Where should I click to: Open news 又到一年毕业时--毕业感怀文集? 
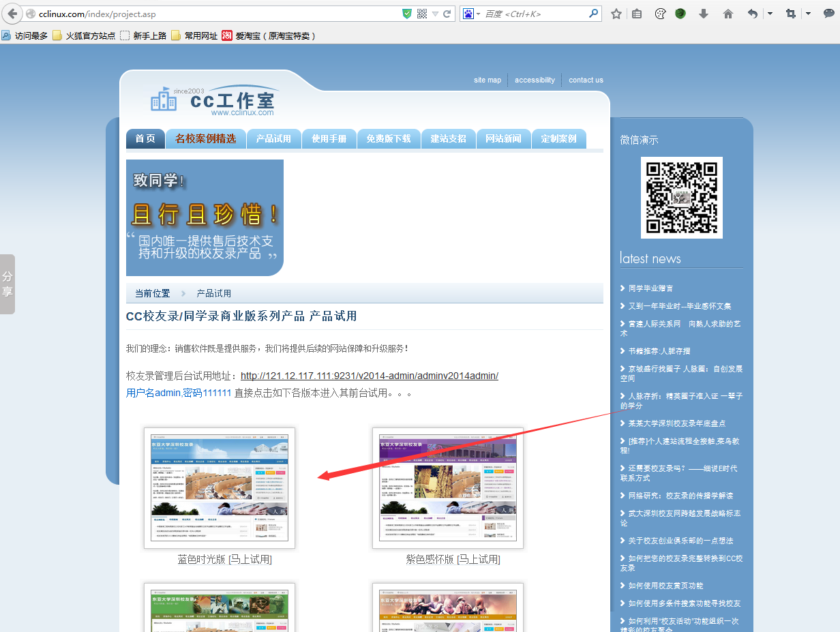[x=680, y=306]
